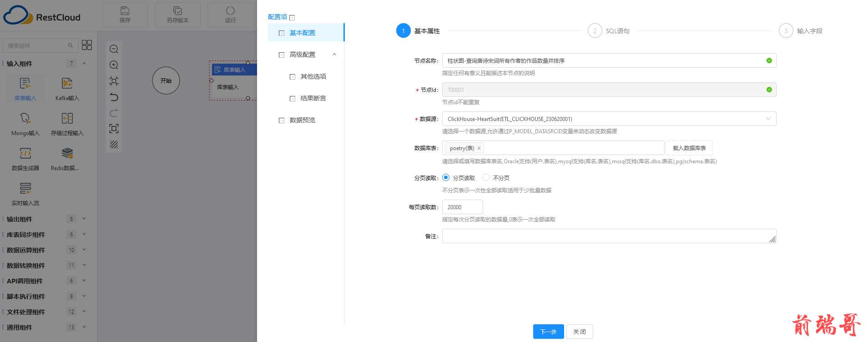868x342 pixels.
Task: Click the 备注 textarea
Action: (x=609, y=236)
